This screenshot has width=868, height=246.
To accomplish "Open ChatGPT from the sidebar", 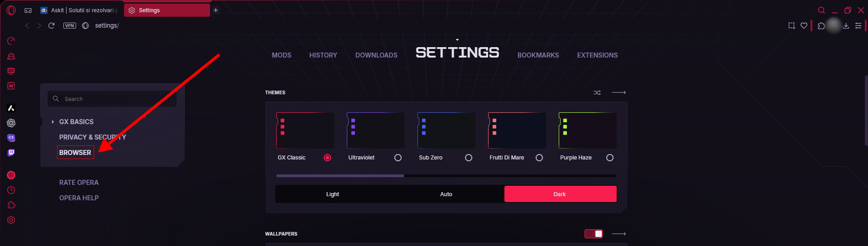I will (11, 123).
